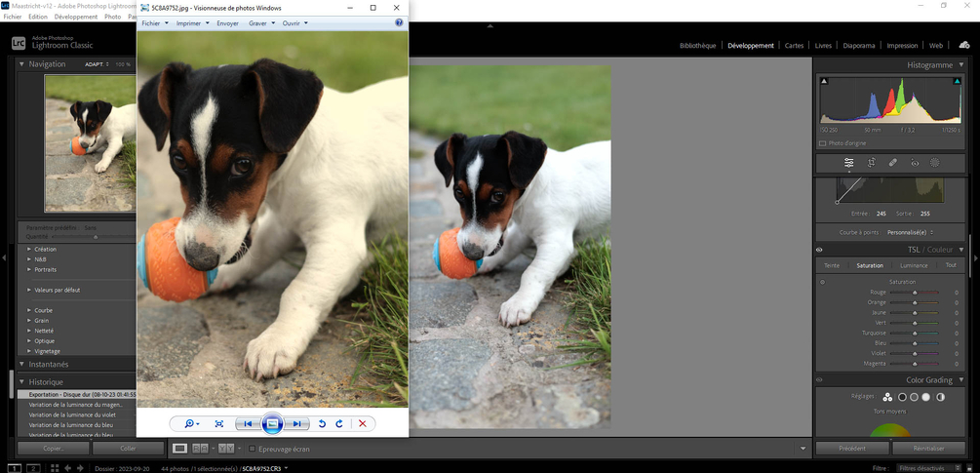Click the red delete X in viewer
Screen dimensions: 980x473
click(x=363, y=423)
